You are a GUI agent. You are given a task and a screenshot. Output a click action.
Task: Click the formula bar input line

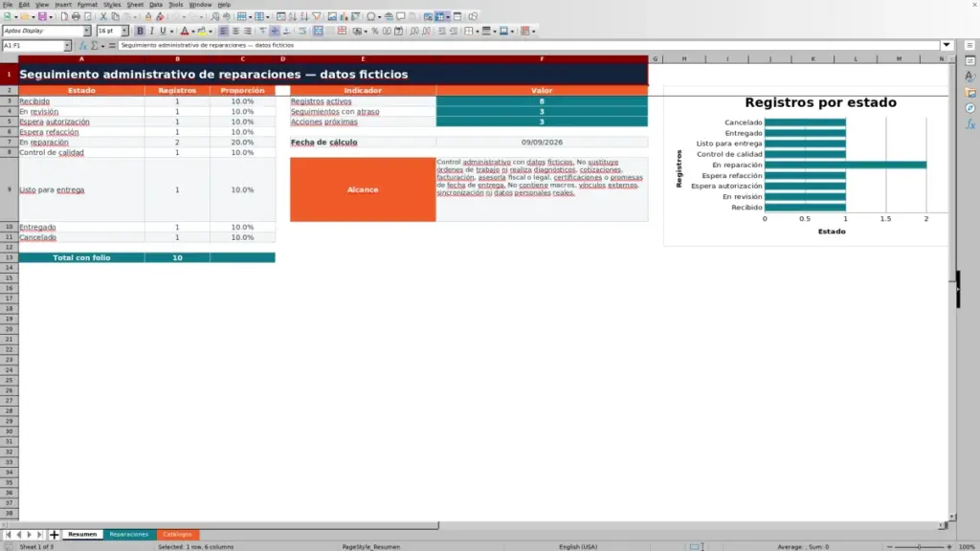pos(528,46)
